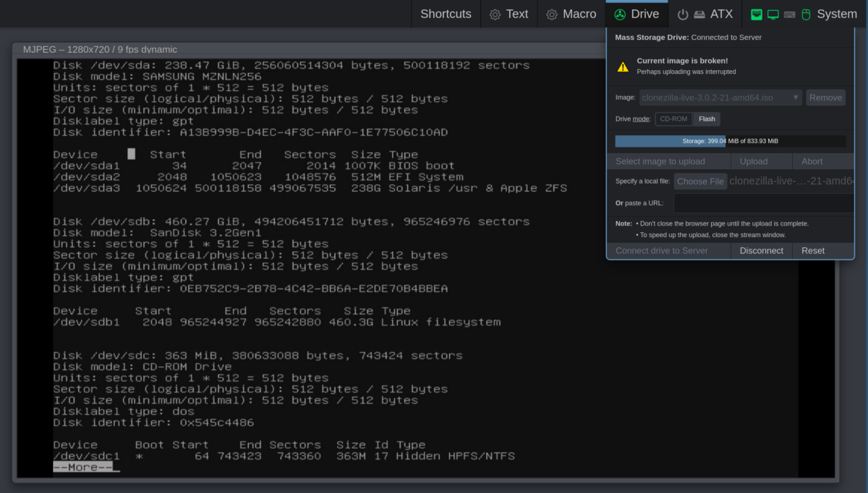Click the gear icon next to Text
The image size is (868, 493).
(x=493, y=14)
